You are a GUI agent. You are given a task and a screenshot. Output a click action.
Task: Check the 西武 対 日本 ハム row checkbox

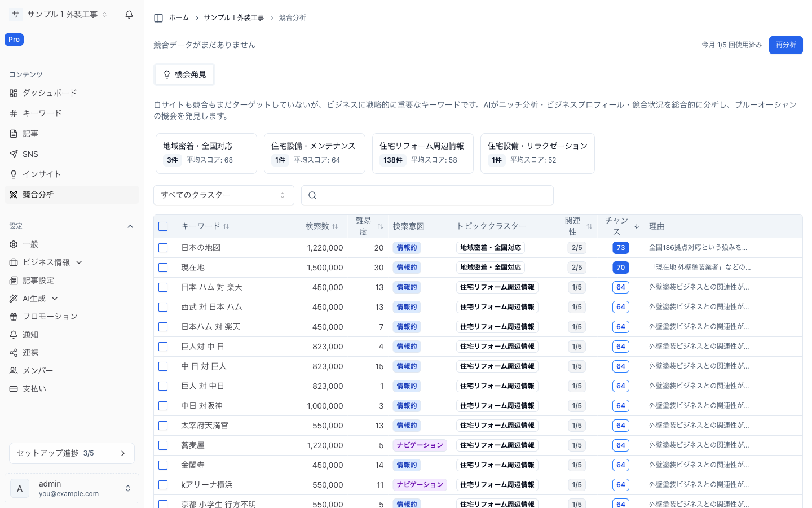[163, 307]
